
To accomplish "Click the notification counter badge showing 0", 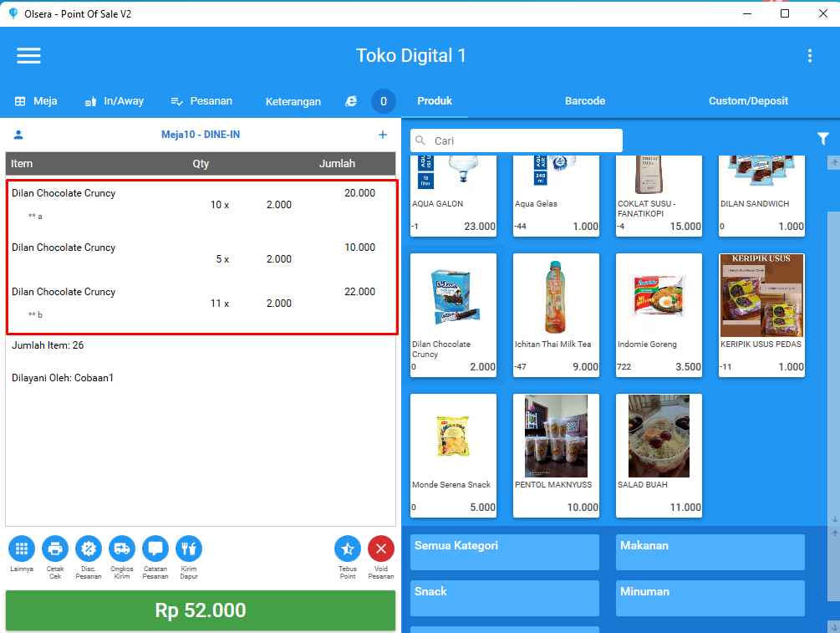I will click(383, 101).
